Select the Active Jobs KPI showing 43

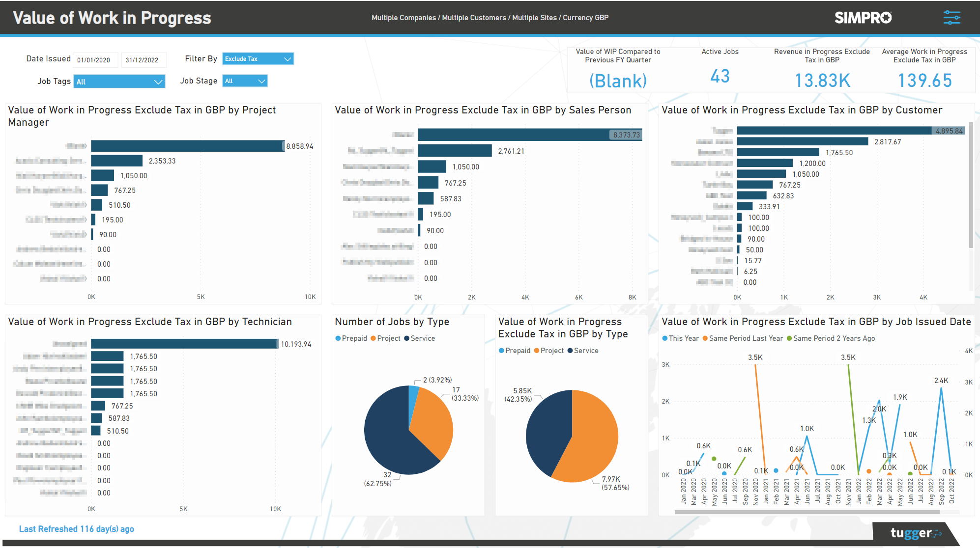pyautogui.click(x=720, y=77)
